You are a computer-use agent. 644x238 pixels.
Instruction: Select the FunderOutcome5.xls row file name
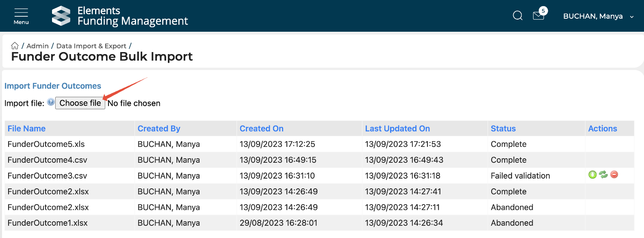pyautogui.click(x=46, y=144)
